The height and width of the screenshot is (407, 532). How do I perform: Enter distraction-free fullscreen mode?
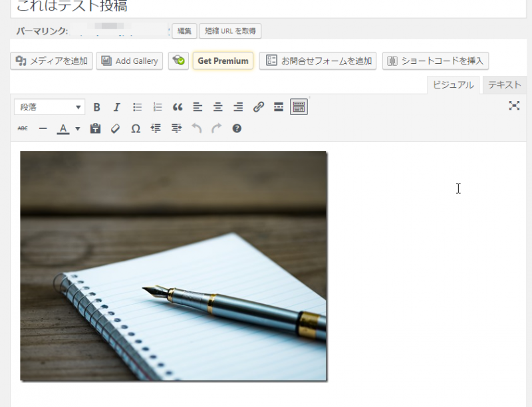click(x=514, y=106)
